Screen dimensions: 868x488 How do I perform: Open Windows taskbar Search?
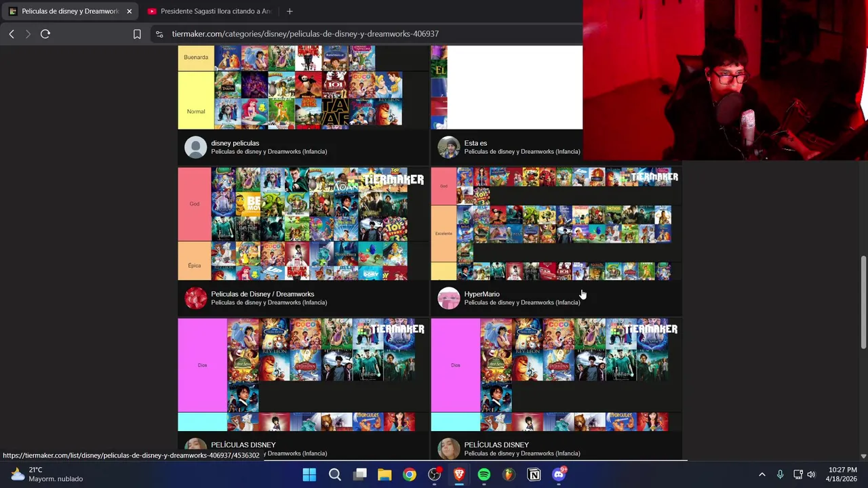[x=334, y=474]
